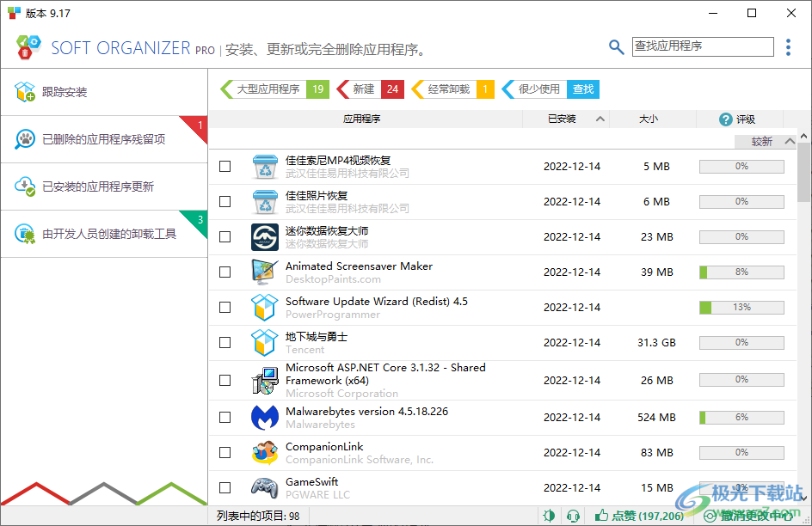
Task: Click the 跟踪安装 box icon
Action: pyautogui.click(x=24, y=92)
